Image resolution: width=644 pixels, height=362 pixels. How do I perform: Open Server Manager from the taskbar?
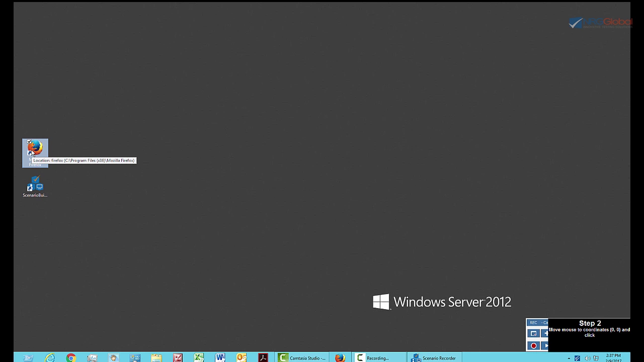[28, 358]
